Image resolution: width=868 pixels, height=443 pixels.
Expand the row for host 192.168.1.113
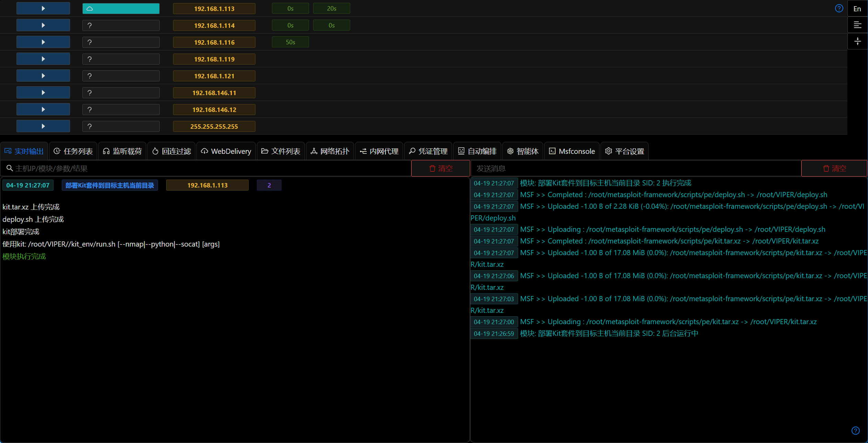point(43,8)
